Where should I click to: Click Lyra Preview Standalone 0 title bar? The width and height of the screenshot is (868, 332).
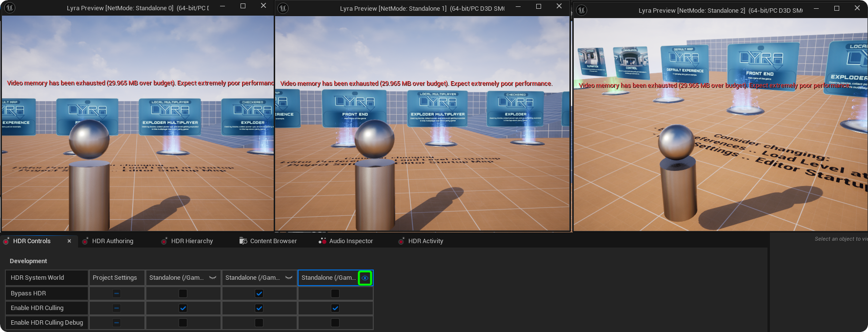click(138, 8)
